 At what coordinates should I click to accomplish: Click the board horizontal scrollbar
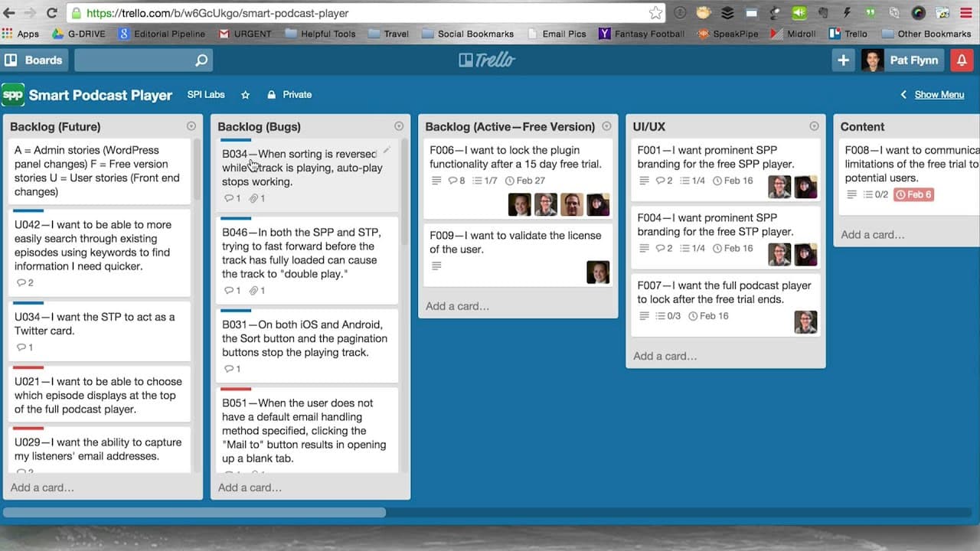click(194, 512)
